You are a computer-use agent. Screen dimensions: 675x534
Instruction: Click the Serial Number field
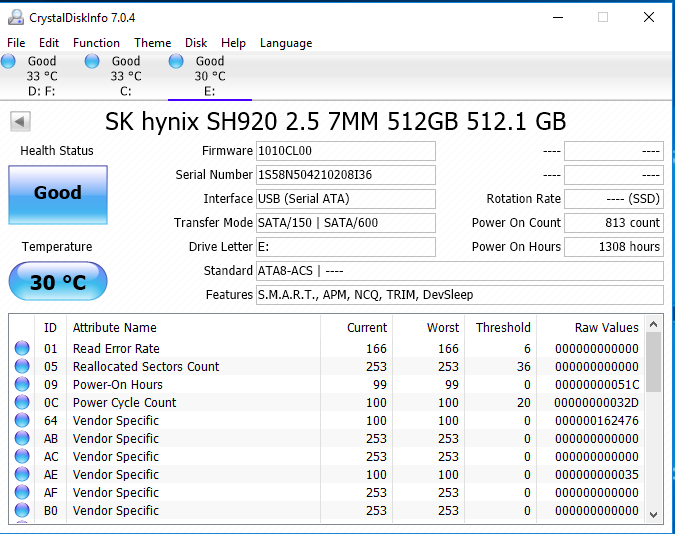pos(346,175)
